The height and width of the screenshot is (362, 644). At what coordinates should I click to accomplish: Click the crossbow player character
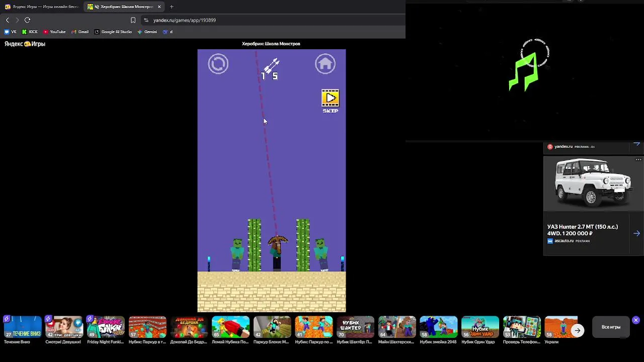pyautogui.click(x=277, y=253)
